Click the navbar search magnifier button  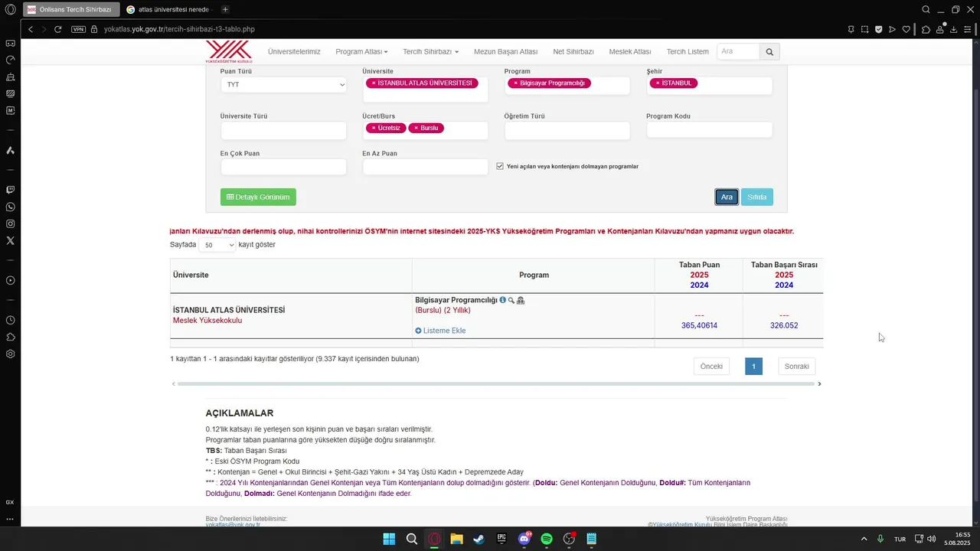pos(769,51)
